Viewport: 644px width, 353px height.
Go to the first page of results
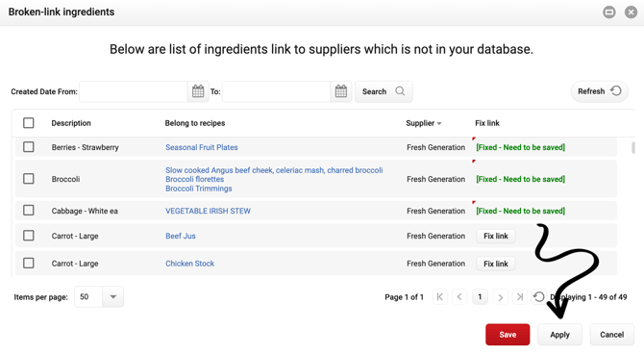pos(440,296)
